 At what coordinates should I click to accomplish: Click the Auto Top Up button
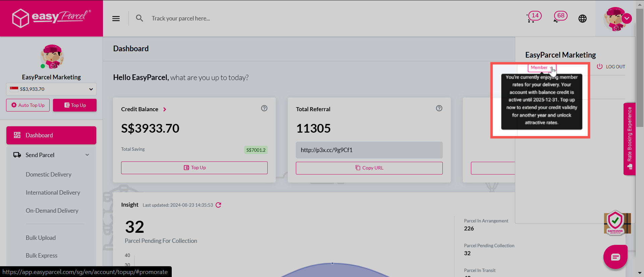point(28,105)
